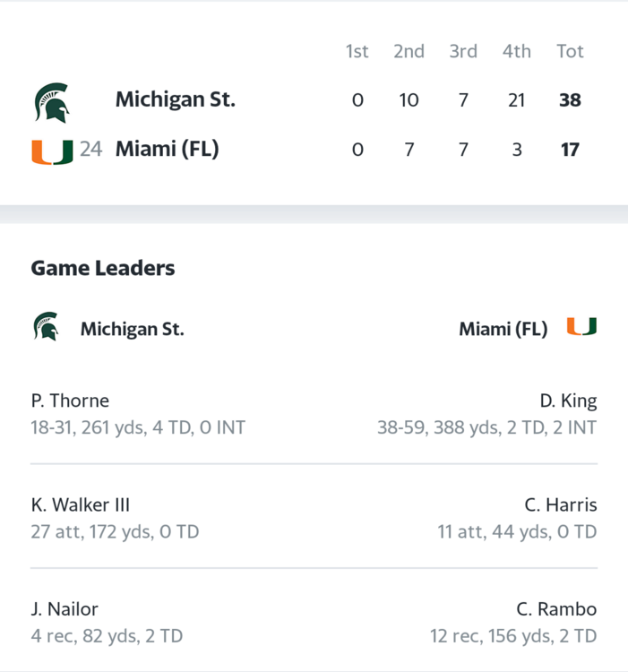Tap the Miami U logo under Game Leaders
Screen dimensions: 628x672
pos(581,326)
